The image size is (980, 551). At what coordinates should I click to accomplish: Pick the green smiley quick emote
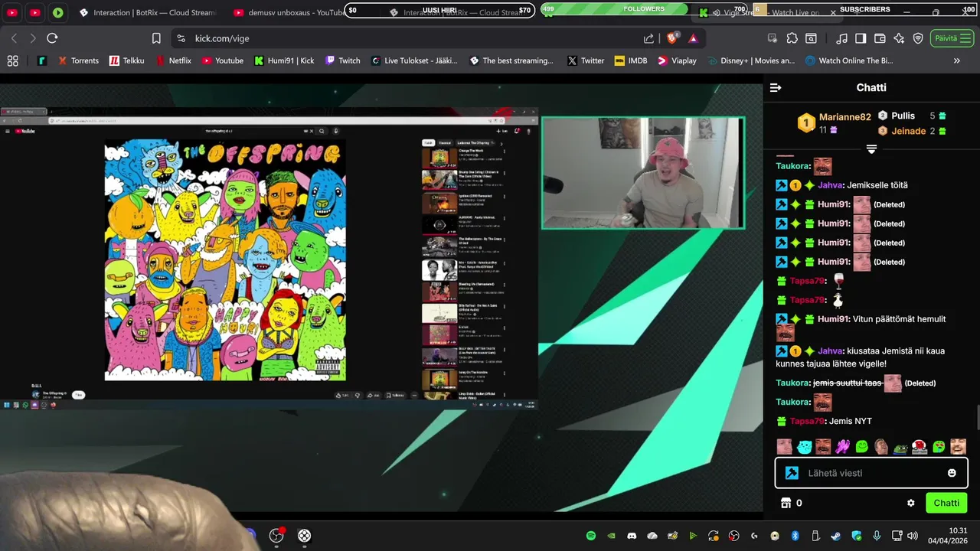[861, 446]
